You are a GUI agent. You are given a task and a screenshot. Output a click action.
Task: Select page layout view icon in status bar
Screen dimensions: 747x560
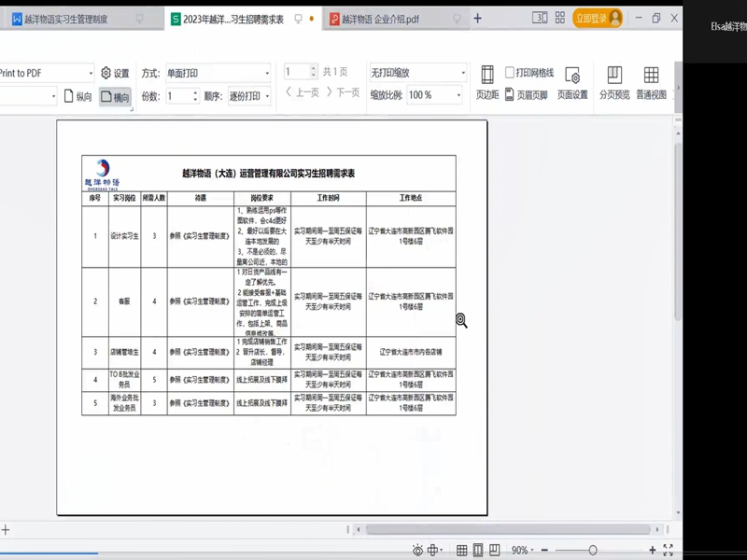[478, 551]
